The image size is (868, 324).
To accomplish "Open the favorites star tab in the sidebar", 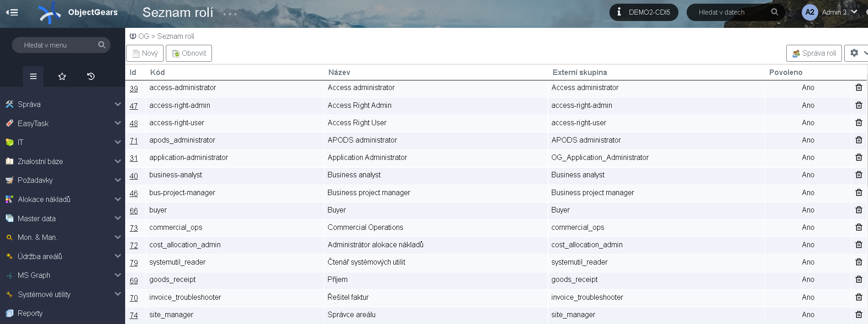I will [62, 76].
